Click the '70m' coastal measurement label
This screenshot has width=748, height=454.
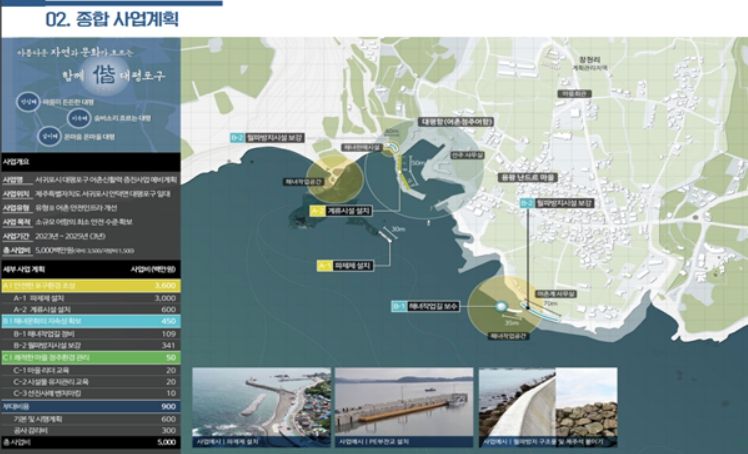pyautogui.click(x=550, y=303)
